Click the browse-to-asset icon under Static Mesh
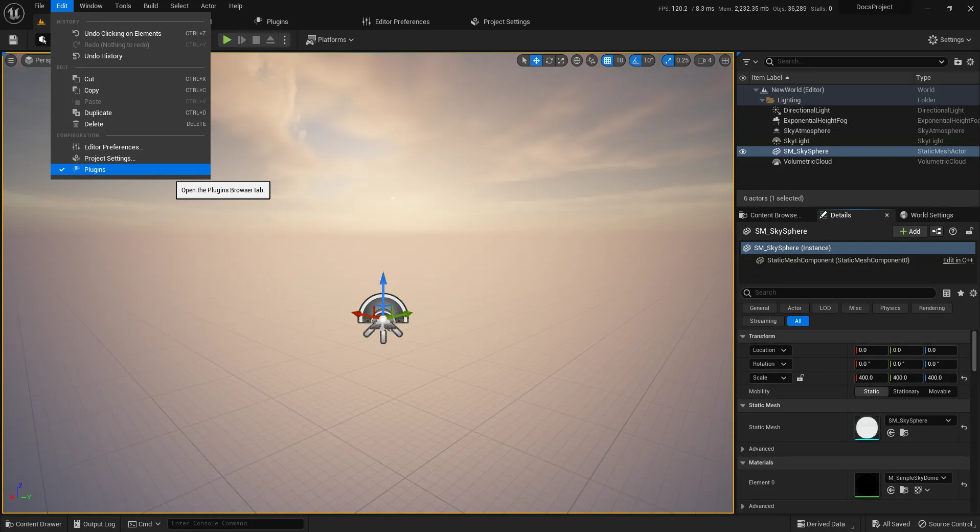 (x=904, y=433)
